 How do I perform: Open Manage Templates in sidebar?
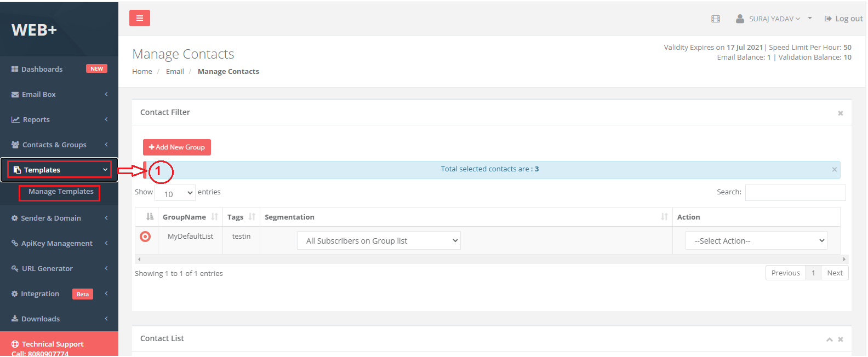pyautogui.click(x=61, y=192)
